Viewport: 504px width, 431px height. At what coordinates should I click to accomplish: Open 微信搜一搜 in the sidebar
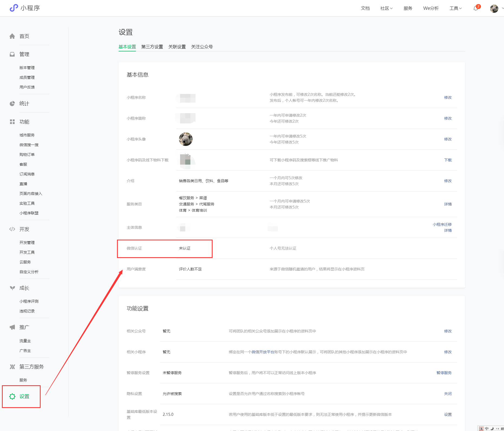click(29, 145)
